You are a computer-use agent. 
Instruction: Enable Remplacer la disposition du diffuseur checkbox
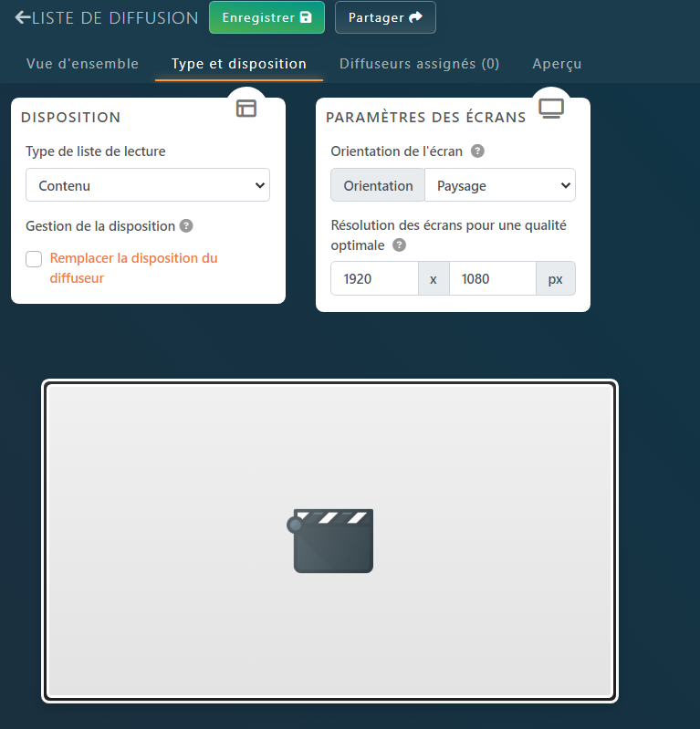[34, 259]
